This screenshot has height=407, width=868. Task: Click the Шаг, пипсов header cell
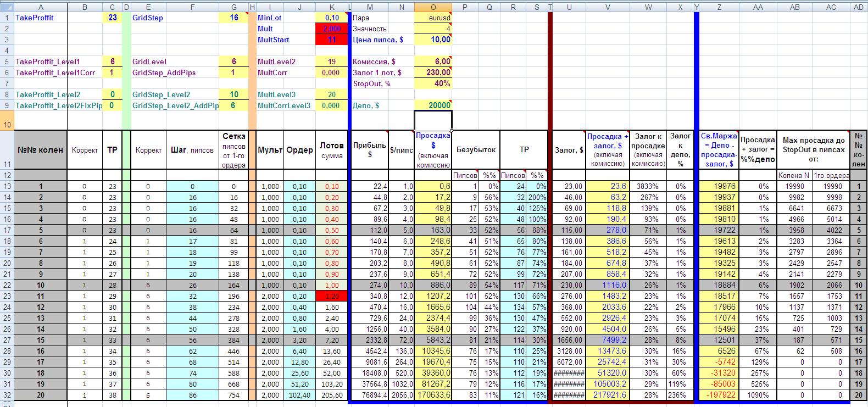[x=192, y=150]
